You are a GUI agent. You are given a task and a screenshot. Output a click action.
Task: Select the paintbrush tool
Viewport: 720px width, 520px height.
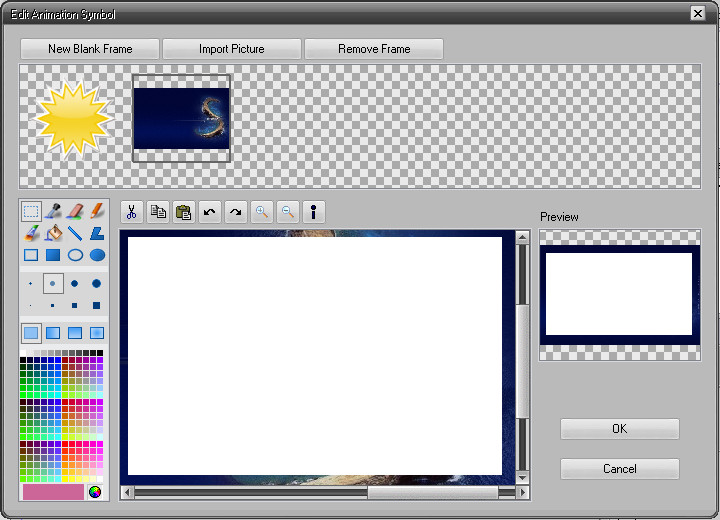pos(31,233)
